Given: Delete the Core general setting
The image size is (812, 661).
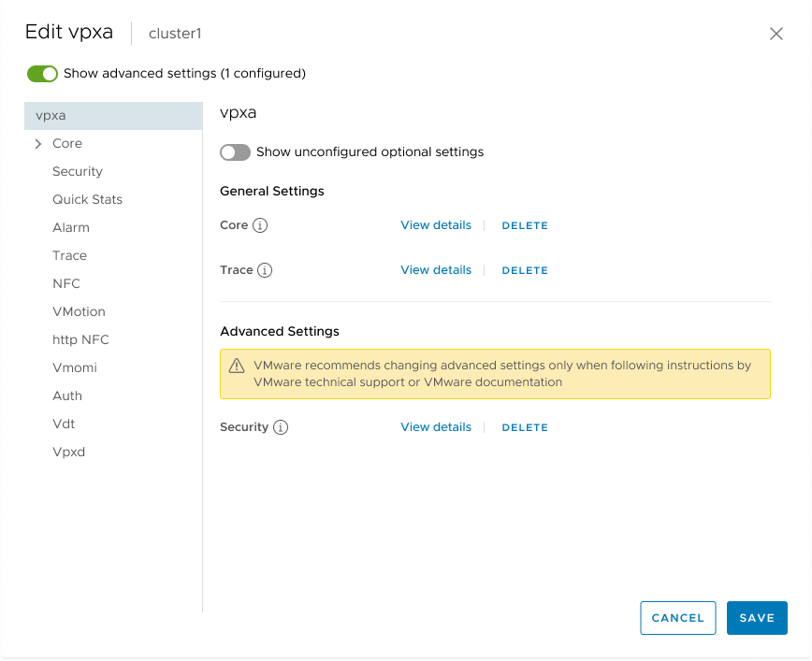Looking at the screenshot, I should pyautogui.click(x=525, y=225).
